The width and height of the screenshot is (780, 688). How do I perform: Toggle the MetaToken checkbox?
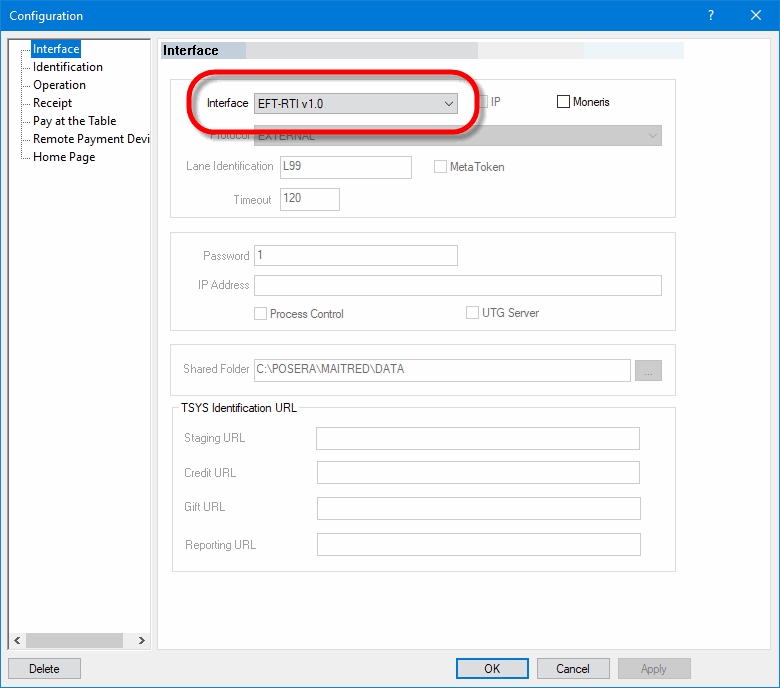pyautogui.click(x=440, y=167)
